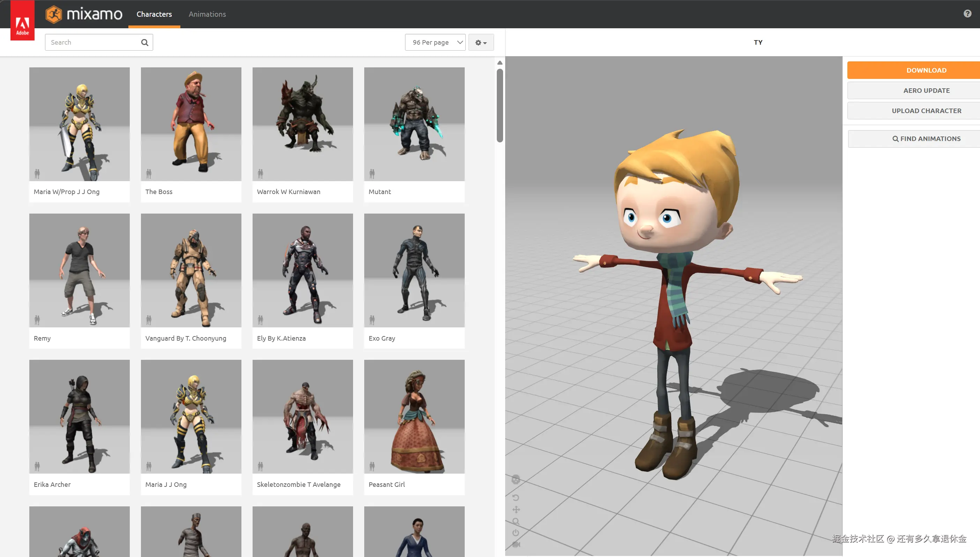
Task: Click the figure icon on Mutant card
Action: (x=372, y=174)
